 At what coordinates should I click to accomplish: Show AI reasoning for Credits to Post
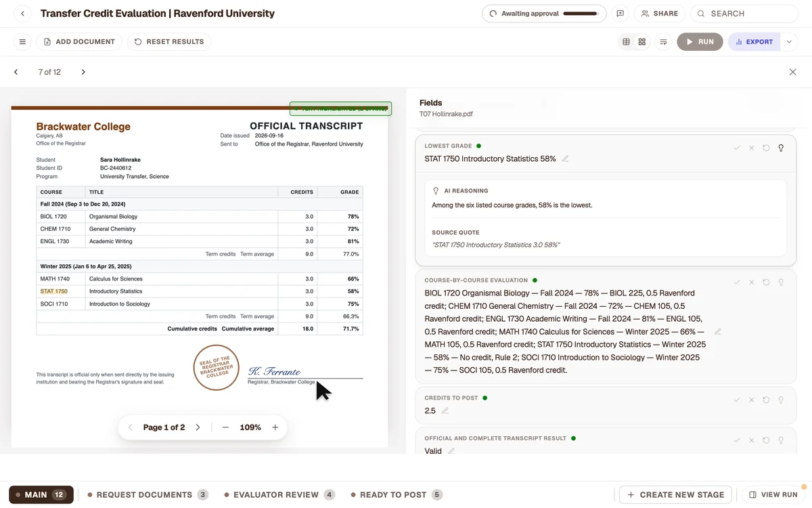coord(781,400)
